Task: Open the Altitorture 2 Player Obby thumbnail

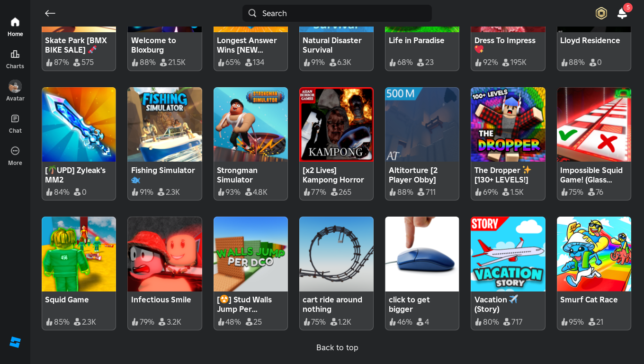Action: point(422,125)
